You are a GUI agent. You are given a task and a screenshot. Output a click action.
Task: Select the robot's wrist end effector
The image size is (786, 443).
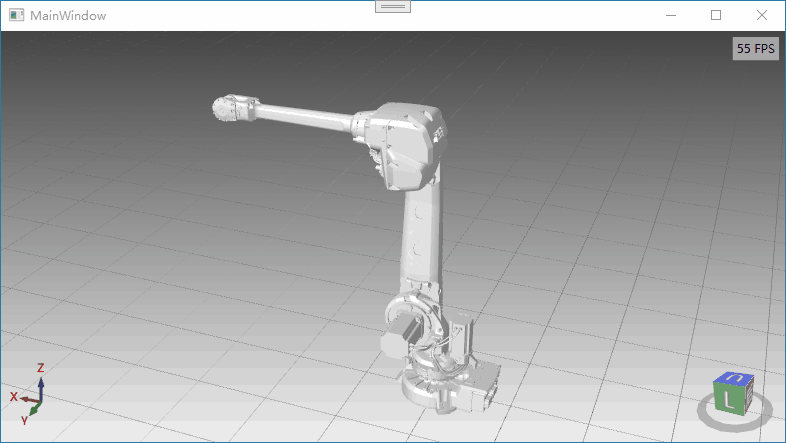pyautogui.click(x=231, y=109)
